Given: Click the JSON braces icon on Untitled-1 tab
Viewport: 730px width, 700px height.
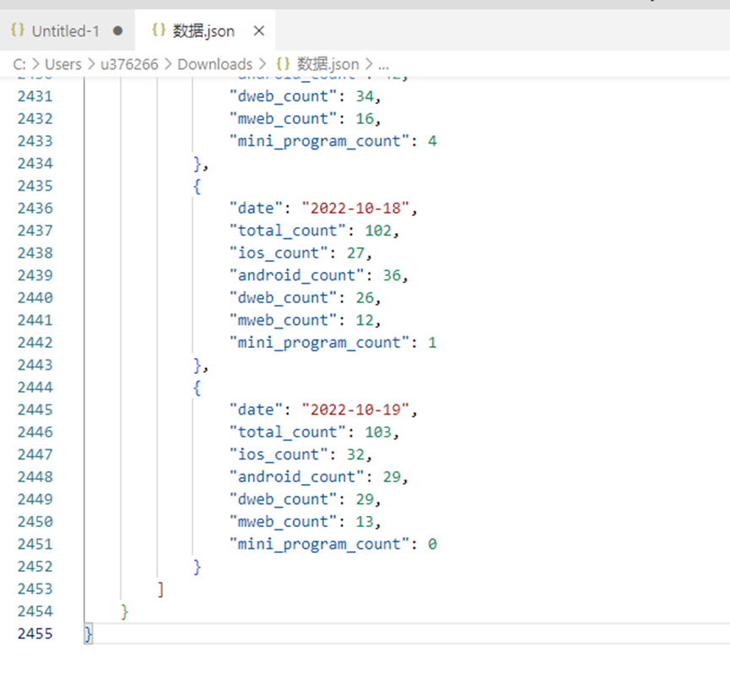Looking at the screenshot, I should pos(19,30).
